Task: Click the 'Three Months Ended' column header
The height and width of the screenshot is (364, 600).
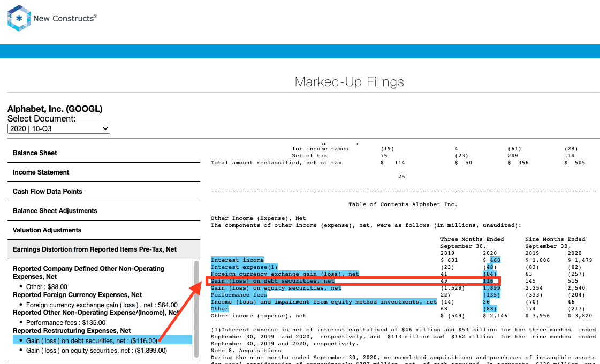Action: [x=472, y=239]
